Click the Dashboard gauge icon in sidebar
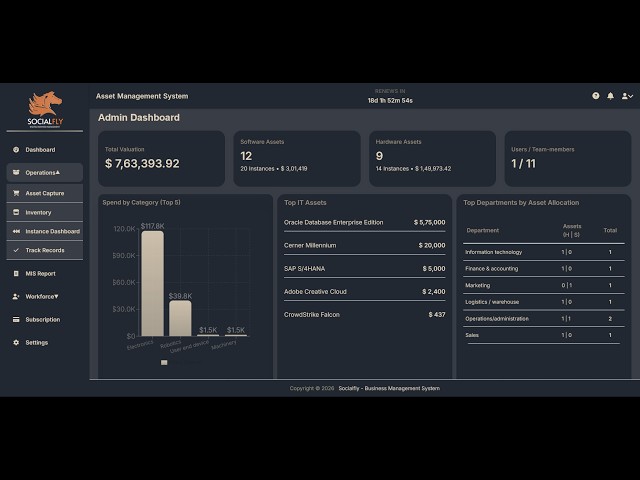The width and height of the screenshot is (640, 480). 16,150
